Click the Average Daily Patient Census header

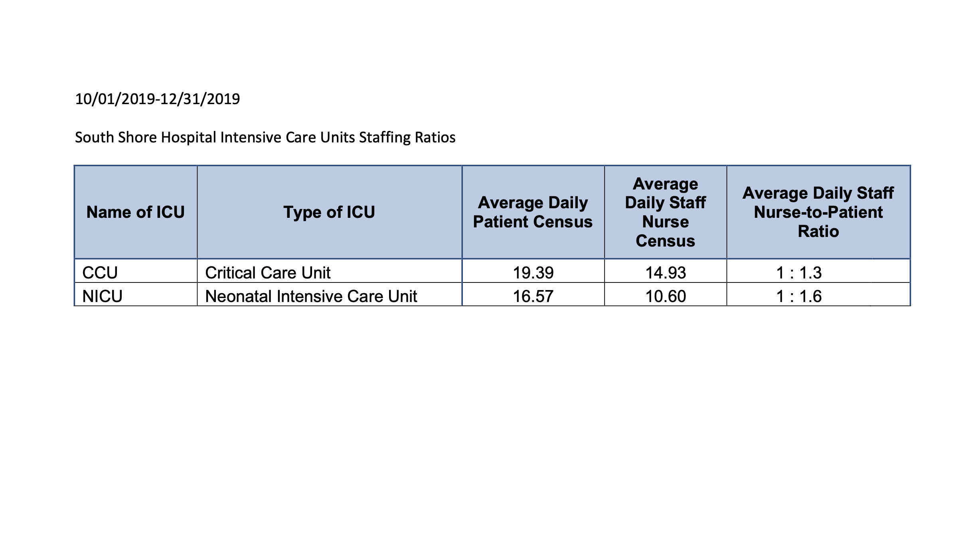pyautogui.click(x=533, y=212)
